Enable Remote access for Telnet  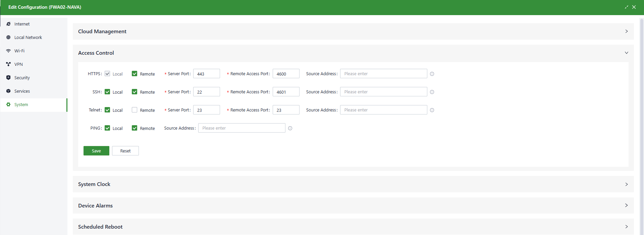coord(135,110)
